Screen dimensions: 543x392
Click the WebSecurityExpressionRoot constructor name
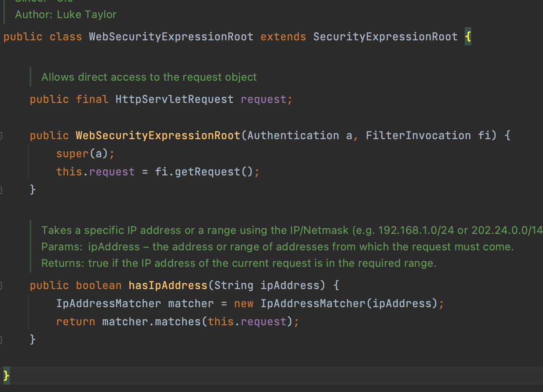158,135
